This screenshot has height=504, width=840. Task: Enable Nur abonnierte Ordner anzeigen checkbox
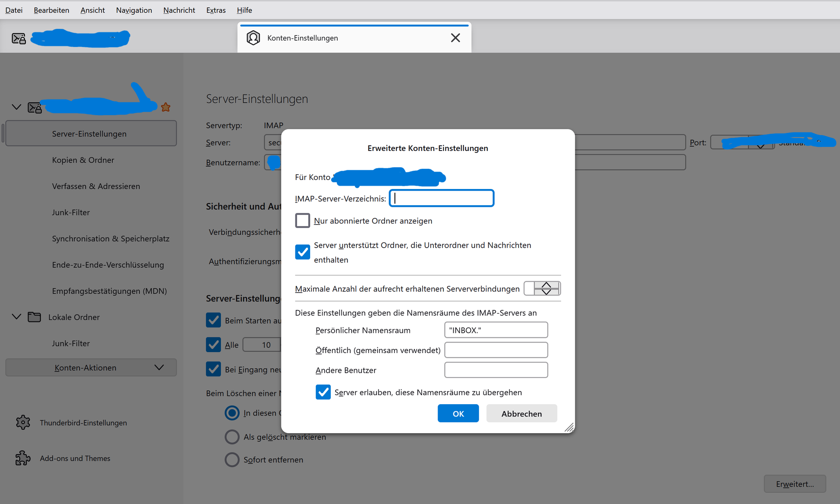point(302,220)
